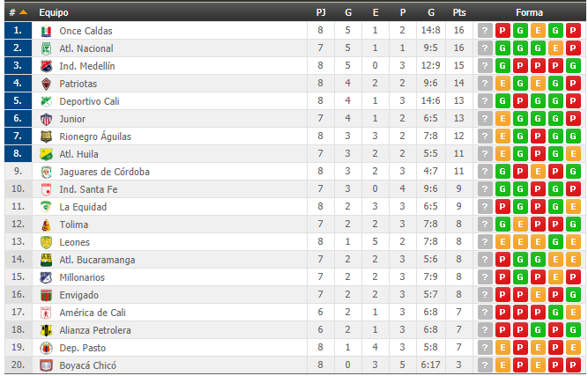Viewport: 588px width, 376px height.
Task: Click the Boyacá Chicó team crest
Action: (x=46, y=365)
